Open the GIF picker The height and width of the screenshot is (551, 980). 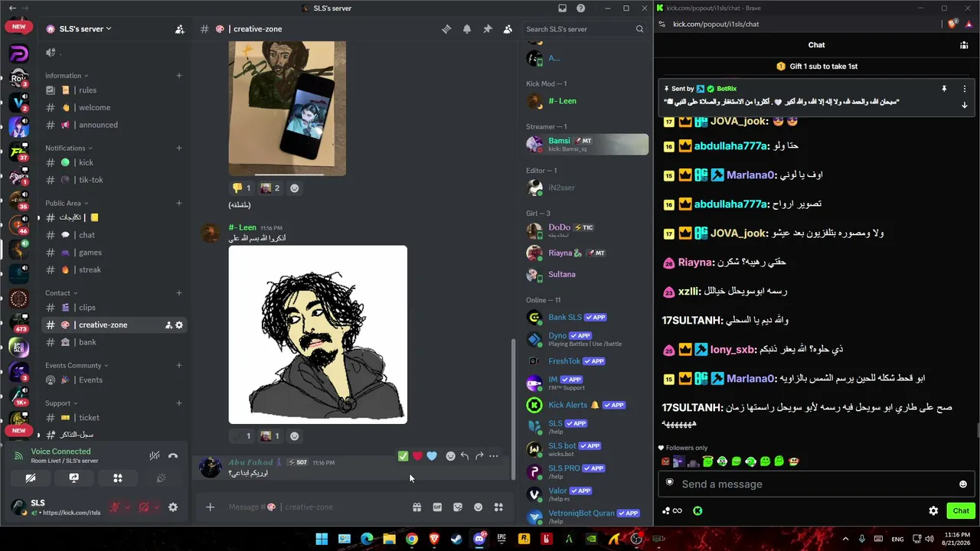pyautogui.click(x=437, y=507)
